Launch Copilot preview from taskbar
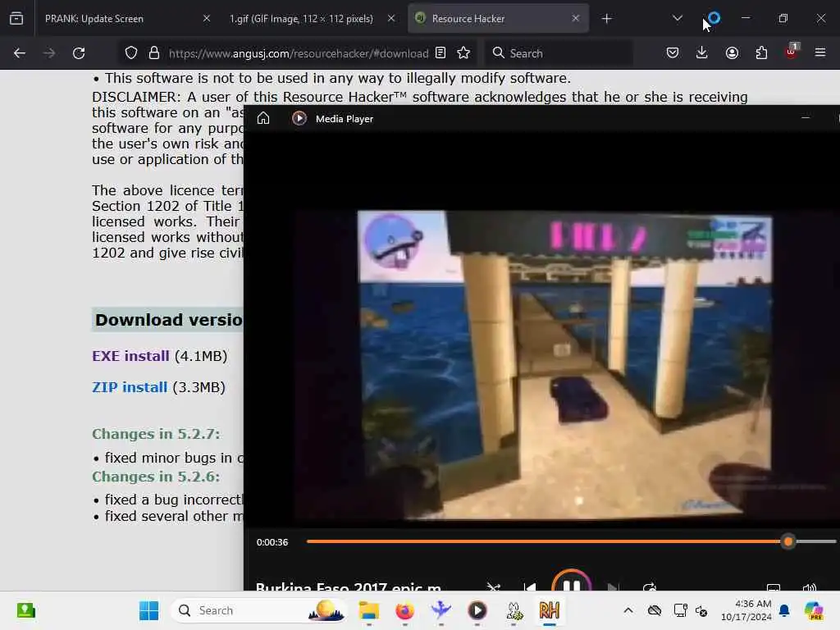Image resolution: width=840 pixels, height=630 pixels. [x=813, y=610]
